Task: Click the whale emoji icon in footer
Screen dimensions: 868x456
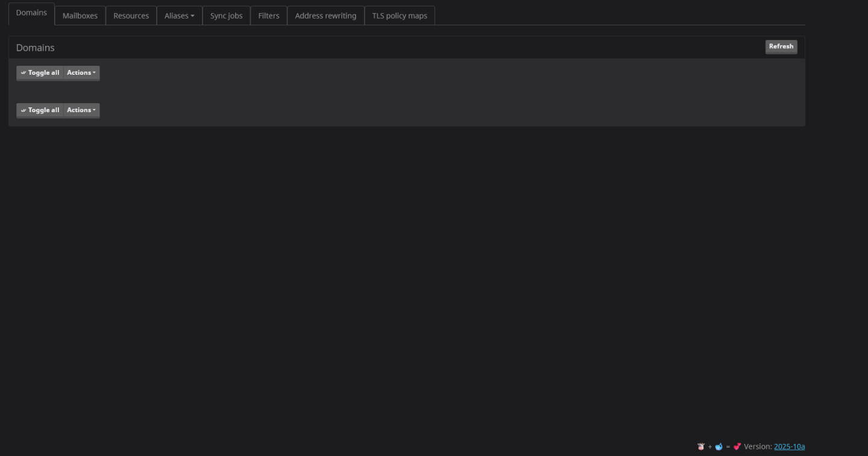Action: tap(719, 447)
